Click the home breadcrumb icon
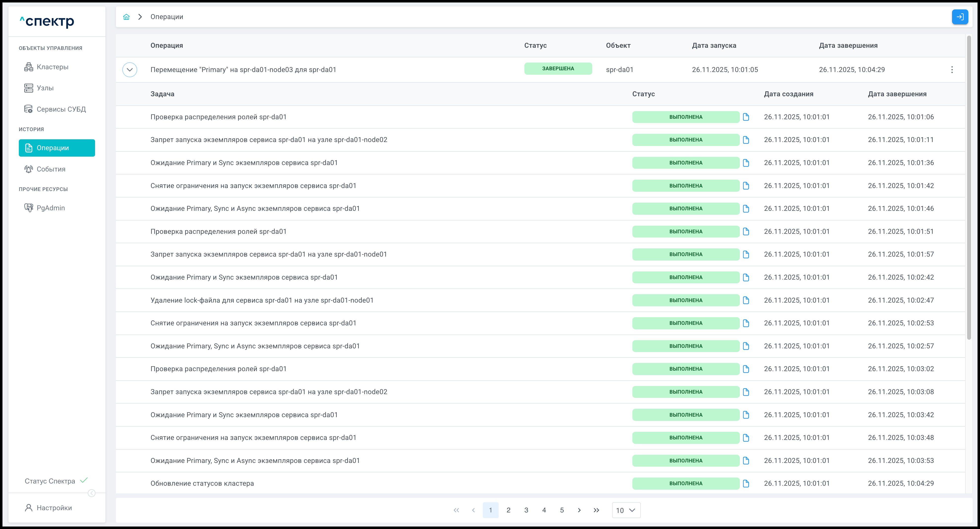This screenshot has height=529, width=980. click(126, 17)
